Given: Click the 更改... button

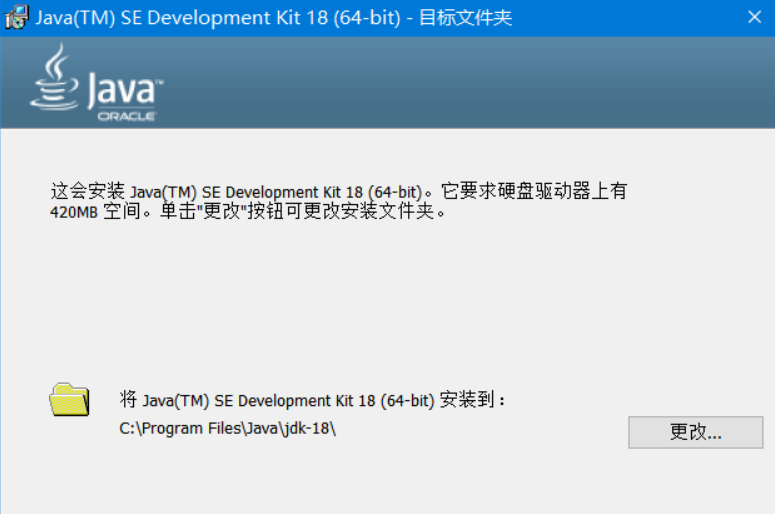Looking at the screenshot, I should point(695,432).
